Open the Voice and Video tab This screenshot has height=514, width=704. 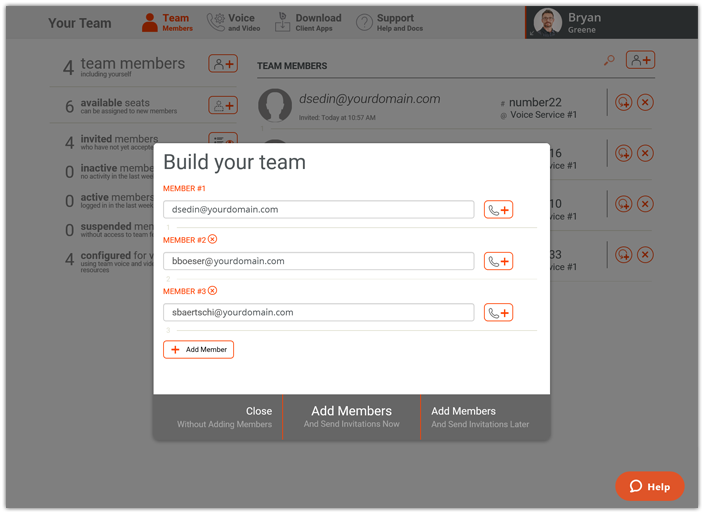[x=233, y=22]
